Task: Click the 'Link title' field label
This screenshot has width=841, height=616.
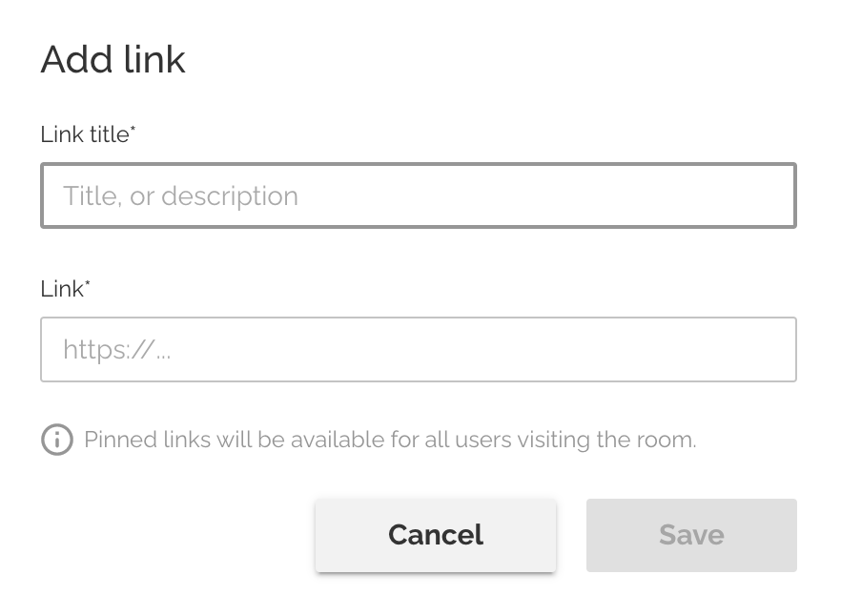Action: [x=82, y=134]
